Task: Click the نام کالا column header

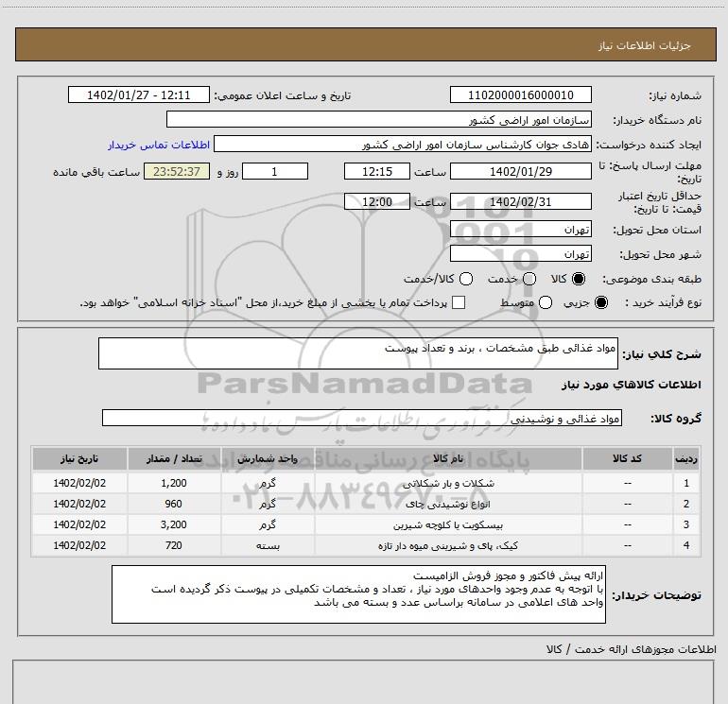Action: coord(448,459)
